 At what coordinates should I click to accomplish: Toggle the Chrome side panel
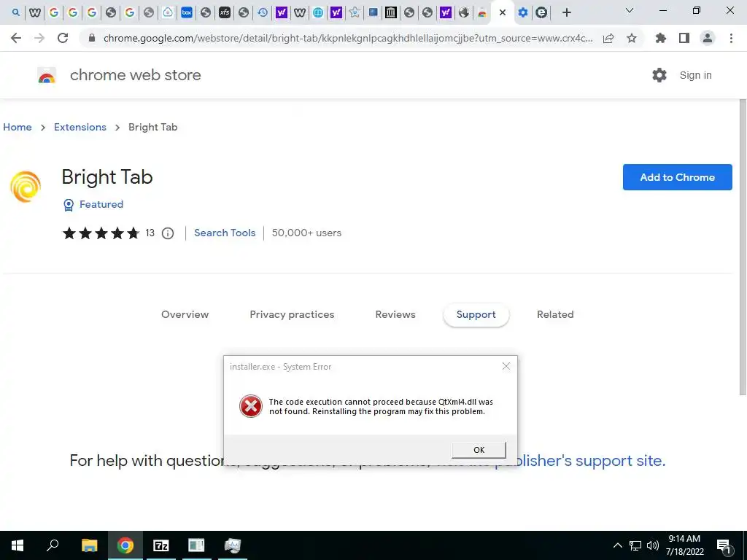[684, 38]
